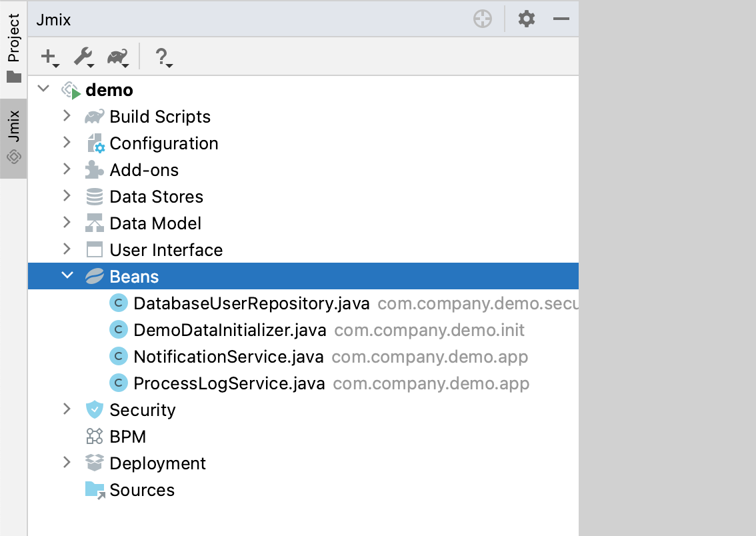Screen dimensions: 756x536
Task: Click the locate target crosshair icon
Action: pos(483,19)
